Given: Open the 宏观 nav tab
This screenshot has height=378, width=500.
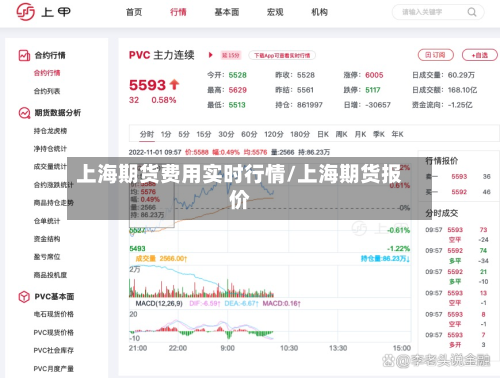Looking at the screenshot, I should click(275, 12).
